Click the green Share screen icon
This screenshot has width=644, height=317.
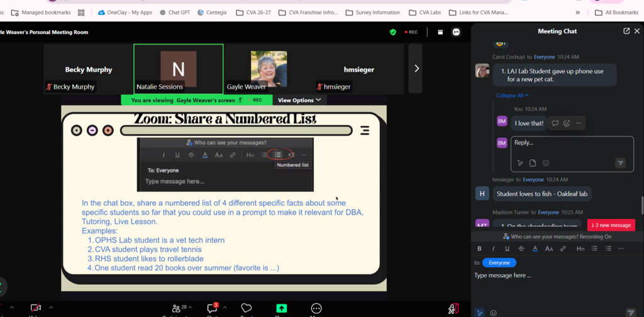[281, 308]
